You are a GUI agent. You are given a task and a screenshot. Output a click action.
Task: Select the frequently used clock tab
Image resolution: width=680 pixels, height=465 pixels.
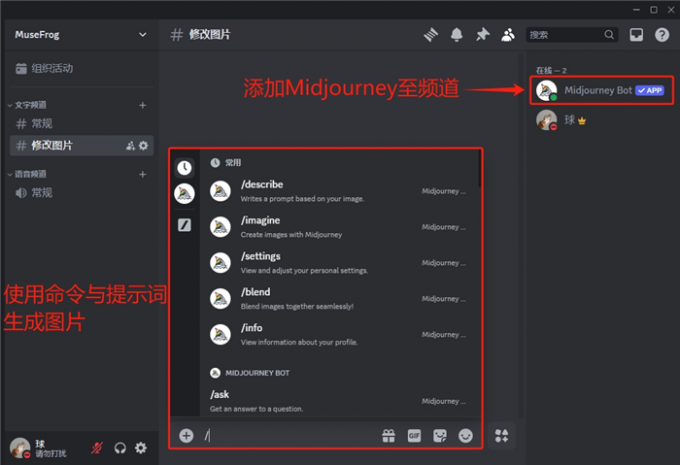click(x=184, y=167)
